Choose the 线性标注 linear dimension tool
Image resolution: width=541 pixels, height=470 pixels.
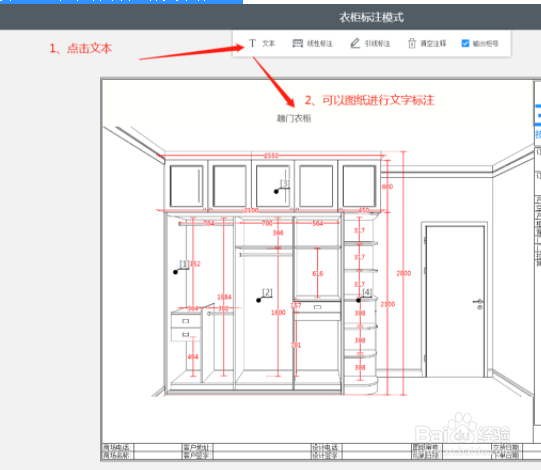(x=312, y=43)
